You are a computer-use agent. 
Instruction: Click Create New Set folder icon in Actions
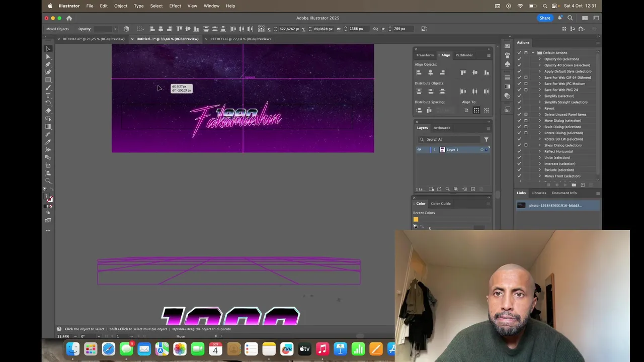tap(574, 185)
